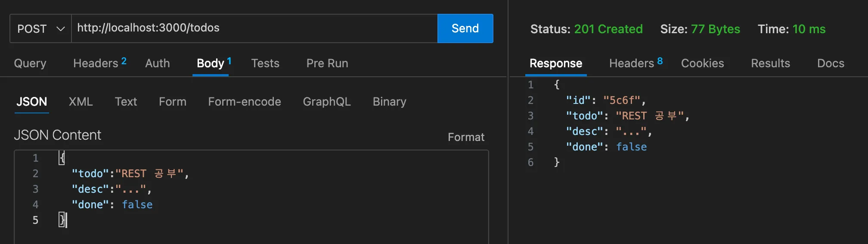The width and height of the screenshot is (868, 244).
Task: View the Results tab
Action: click(x=770, y=63)
